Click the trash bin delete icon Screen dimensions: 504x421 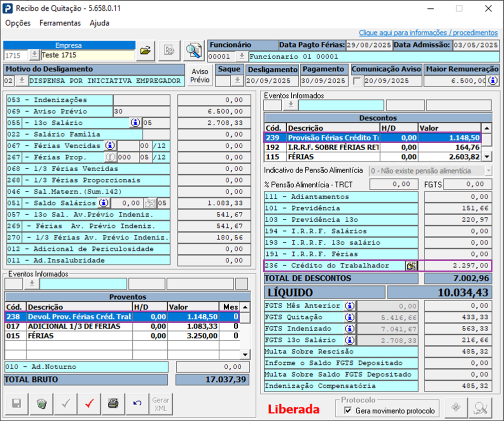pos(41,404)
